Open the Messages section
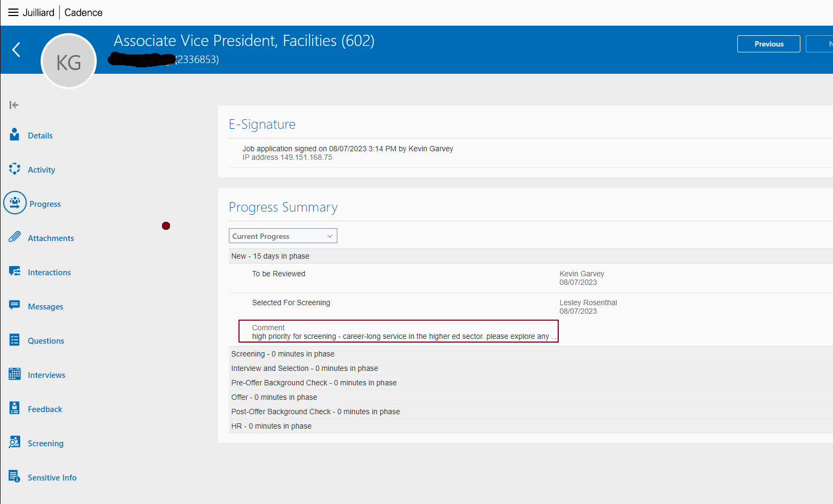The image size is (833, 504). pyautogui.click(x=45, y=307)
